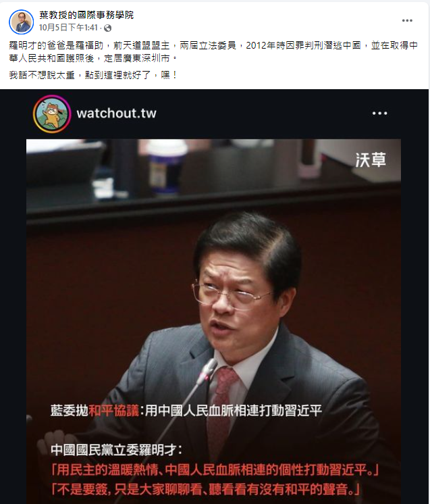
Task: Open the post options three-dot menu
Action: [407, 20]
